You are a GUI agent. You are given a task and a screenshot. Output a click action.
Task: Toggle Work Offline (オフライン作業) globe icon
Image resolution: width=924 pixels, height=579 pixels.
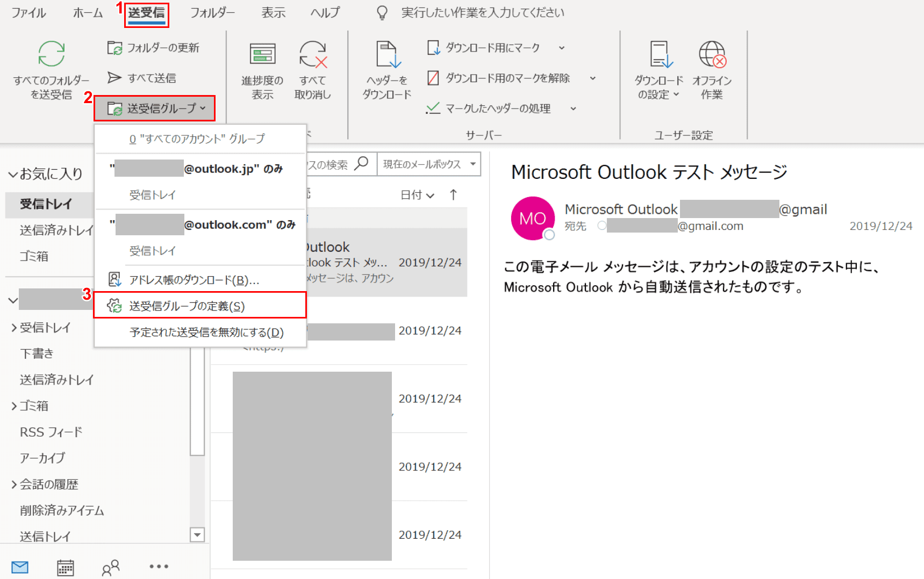tap(712, 55)
